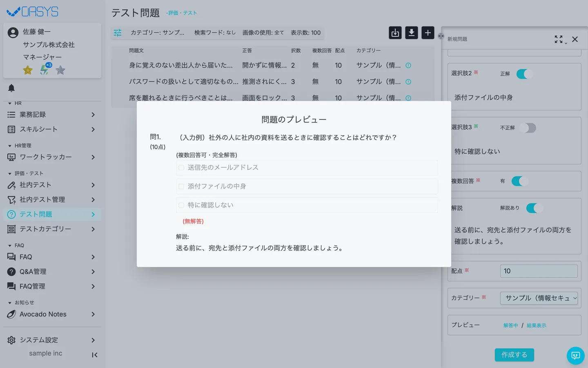Collapse the HR管理 section
588x368 pixels.
tap(20, 146)
